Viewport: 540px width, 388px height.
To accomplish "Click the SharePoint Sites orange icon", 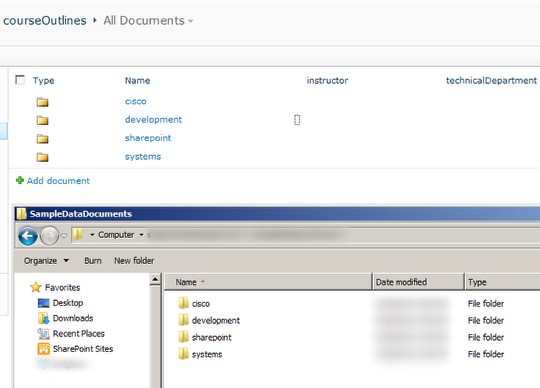I will 43,349.
